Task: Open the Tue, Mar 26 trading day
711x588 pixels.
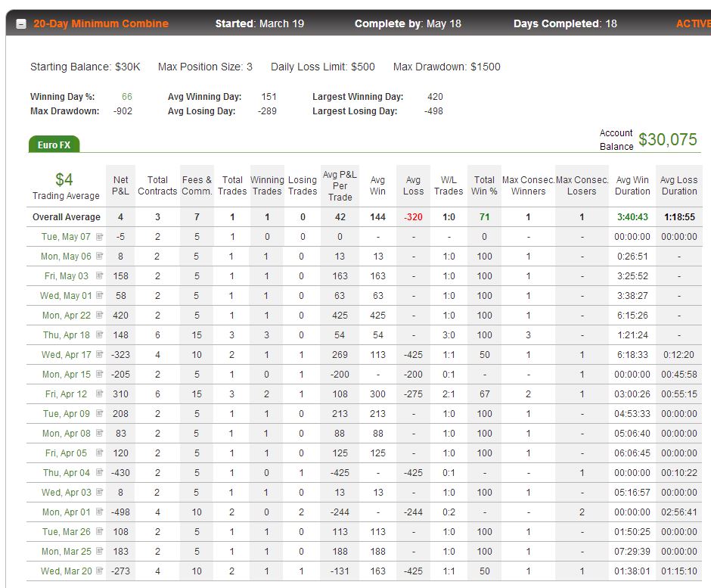Action: (67, 532)
